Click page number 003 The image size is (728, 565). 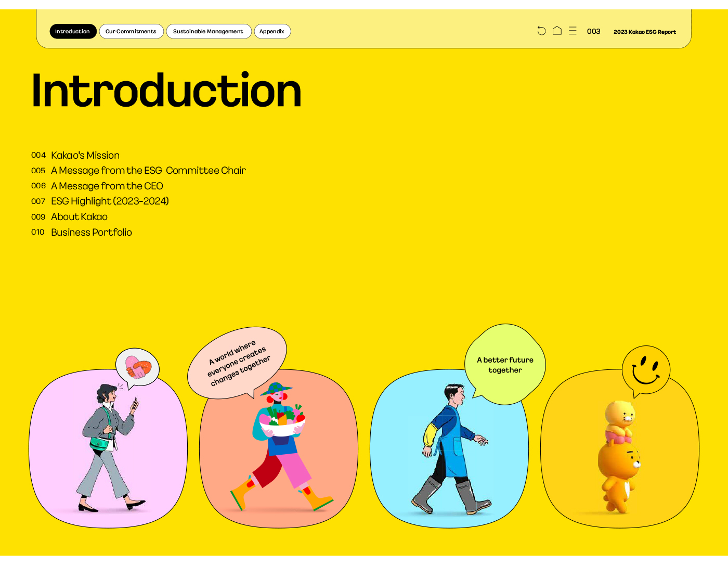593,31
